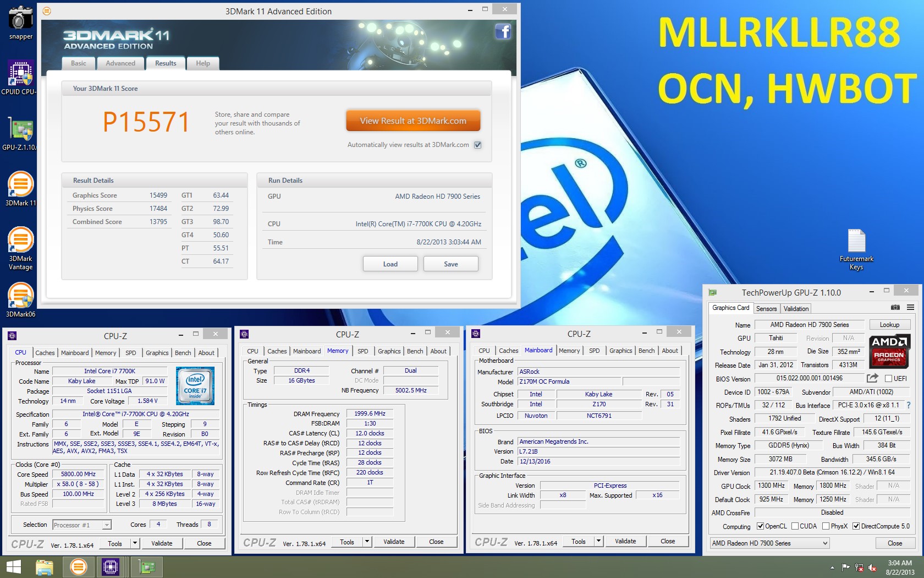Switch to 3DMark 11 on the taskbar
Image resolution: width=924 pixels, height=578 pixels.
79,567
